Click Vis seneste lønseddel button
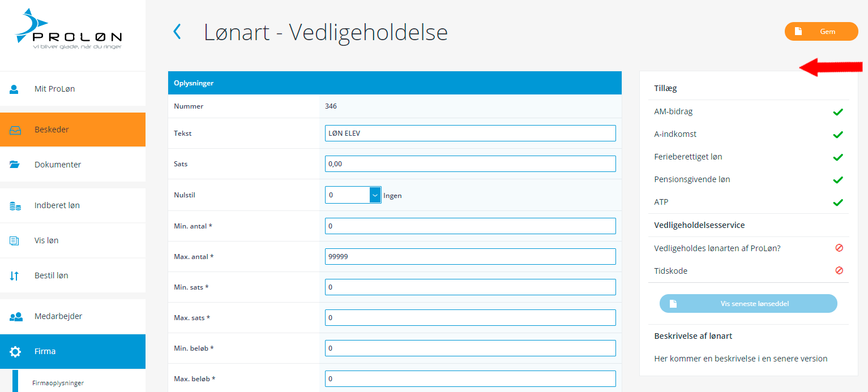The width and height of the screenshot is (868, 392). (x=748, y=304)
